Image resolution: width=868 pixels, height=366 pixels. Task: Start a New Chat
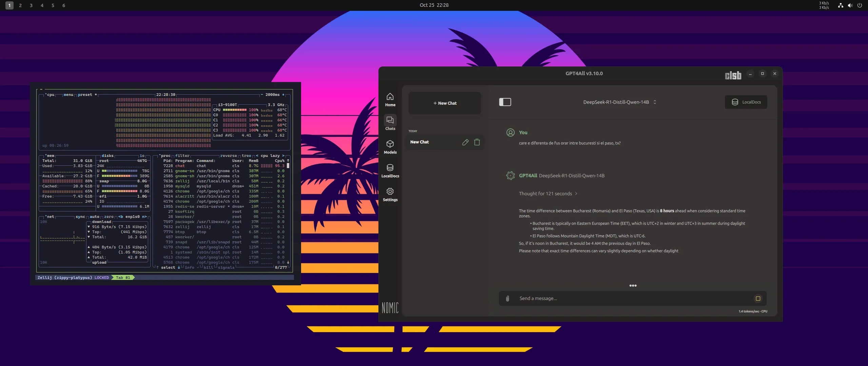pyautogui.click(x=445, y=103)
